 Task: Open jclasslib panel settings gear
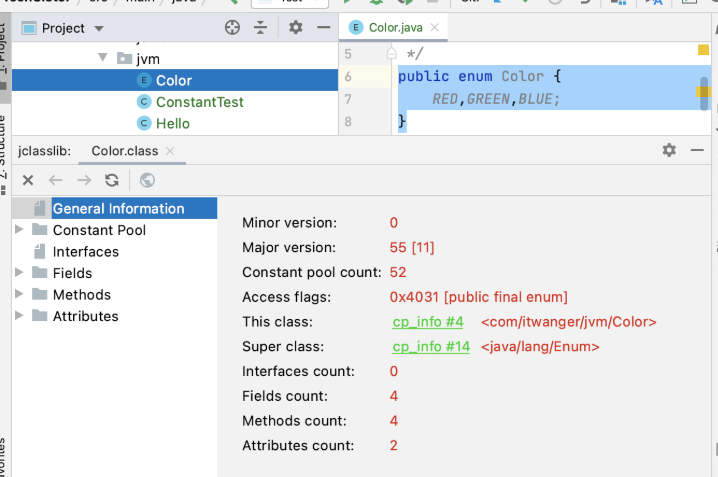pos(669,150)
